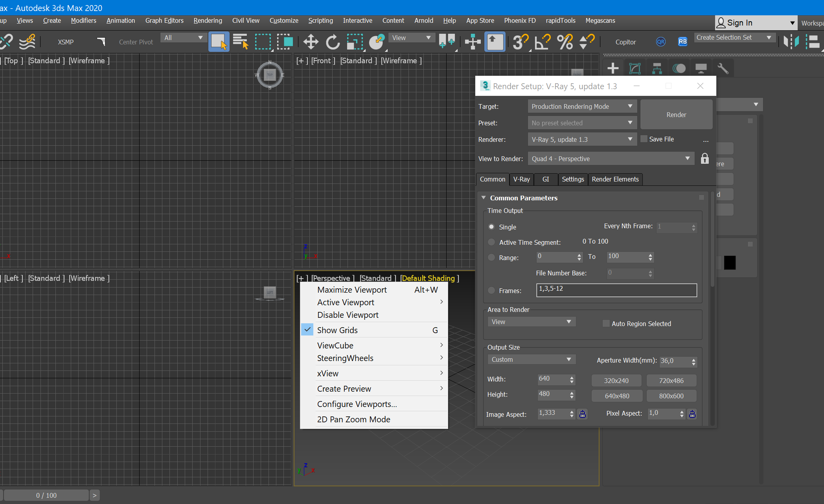Click Render Setup vertical scrollbar
Screen dimensions: 824x504
point(712,240)
